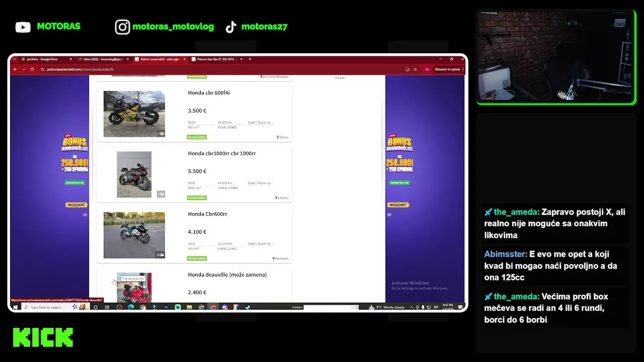Click REGISTRUJ SE on left Mozzart ad
This screenshot has height=362, width=644.
[x=75, y=183]
